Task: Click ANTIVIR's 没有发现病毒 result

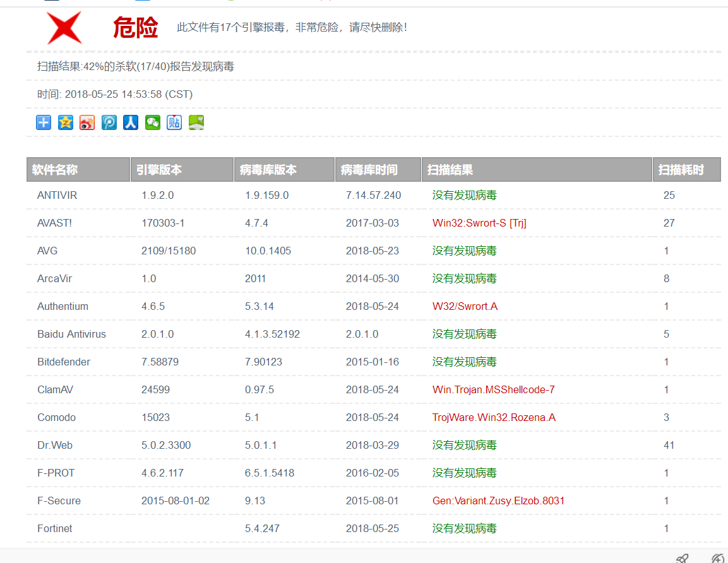Action: click(464, 196)
